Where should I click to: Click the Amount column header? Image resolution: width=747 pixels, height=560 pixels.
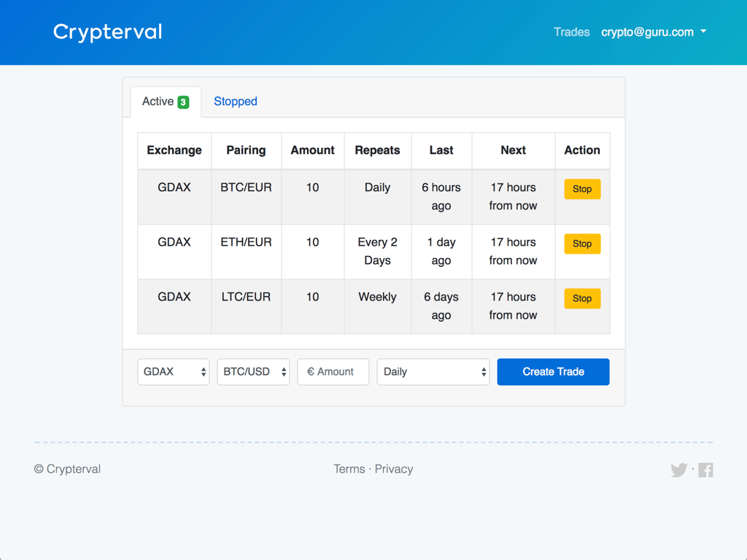[x=312, y=150]
